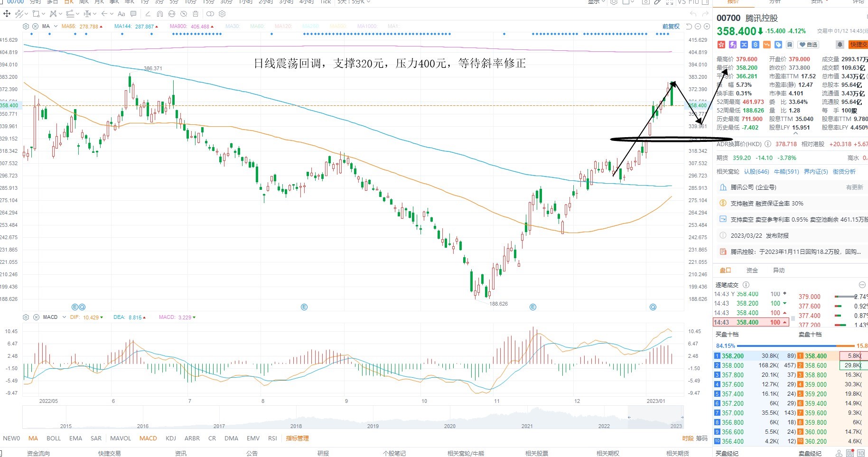
Task: Toggle the 前复权 price adjustment option
Action: tap(671, 27)
